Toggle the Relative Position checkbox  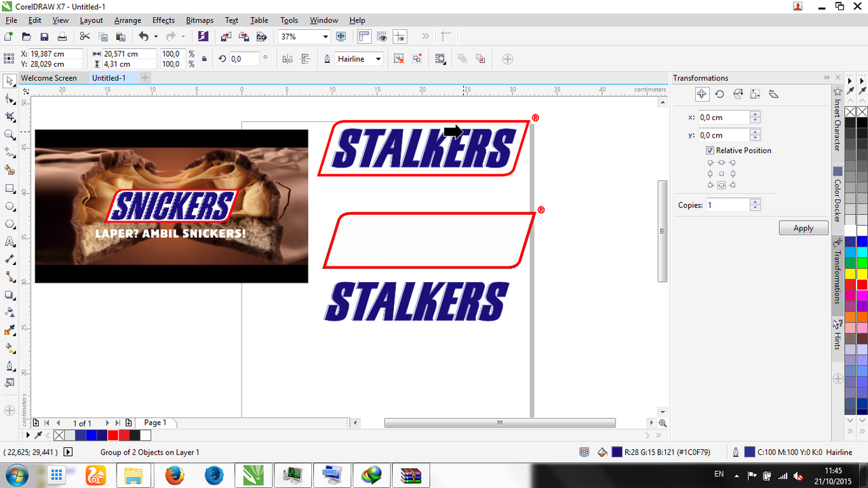[x=710, y=150]
